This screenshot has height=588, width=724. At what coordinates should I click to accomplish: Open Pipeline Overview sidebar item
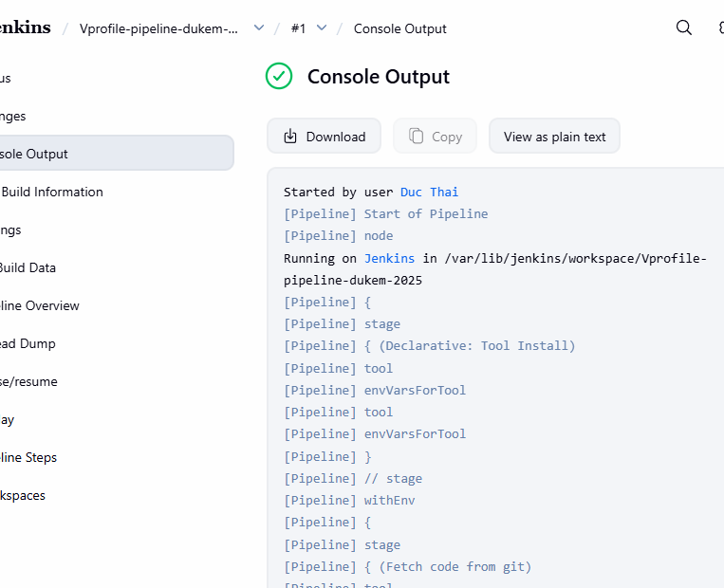[x=40, y=305]
